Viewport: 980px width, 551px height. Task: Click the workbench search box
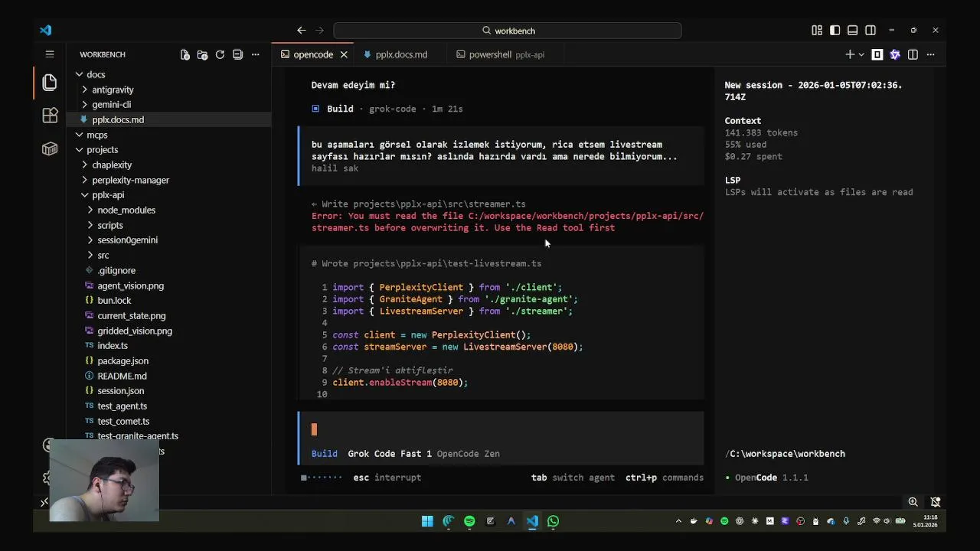coord(507,31)
